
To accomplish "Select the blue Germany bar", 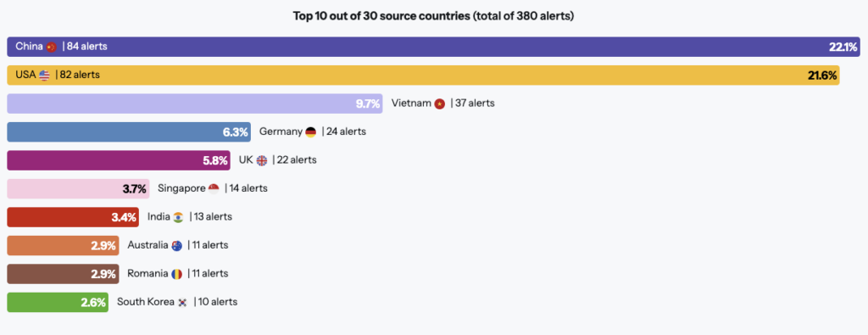I will click(129, 132).
